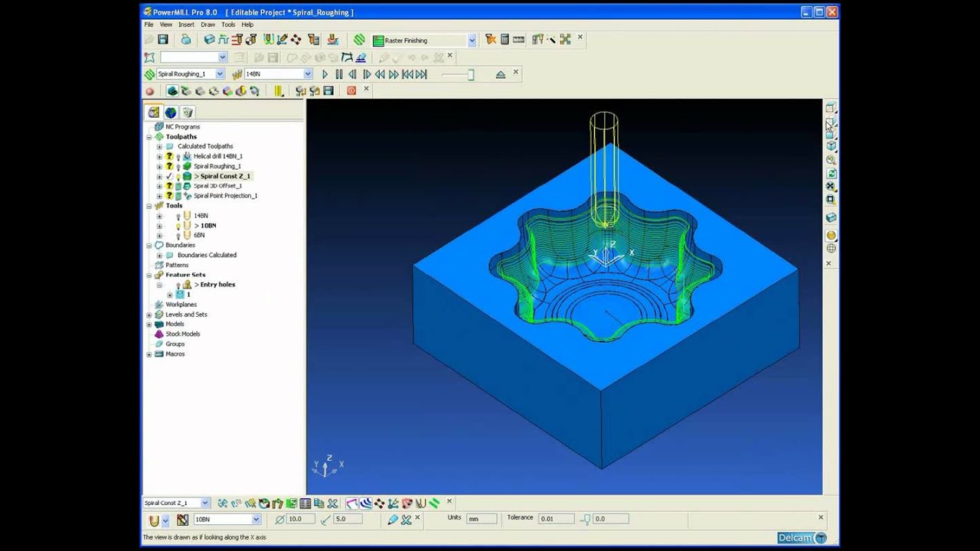This screenshot has width=980, height=551.
Task: Click the globe browser tab icon
Action: pos(171,112)
